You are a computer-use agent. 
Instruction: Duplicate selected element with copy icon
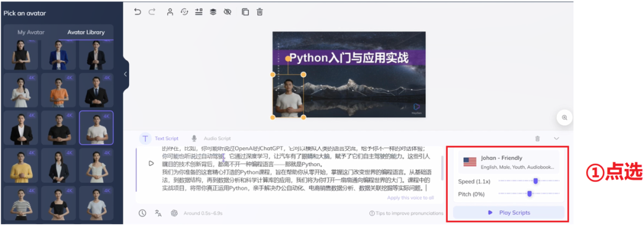245,12
